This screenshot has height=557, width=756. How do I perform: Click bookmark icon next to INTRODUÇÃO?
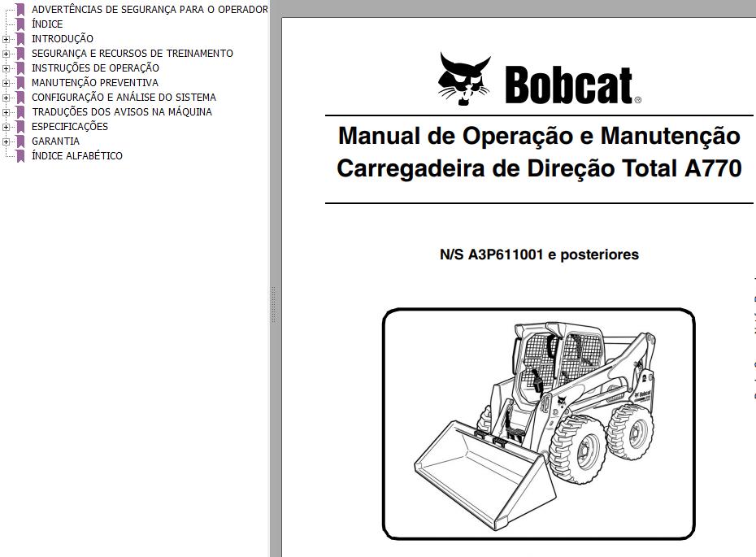[20, 39]
